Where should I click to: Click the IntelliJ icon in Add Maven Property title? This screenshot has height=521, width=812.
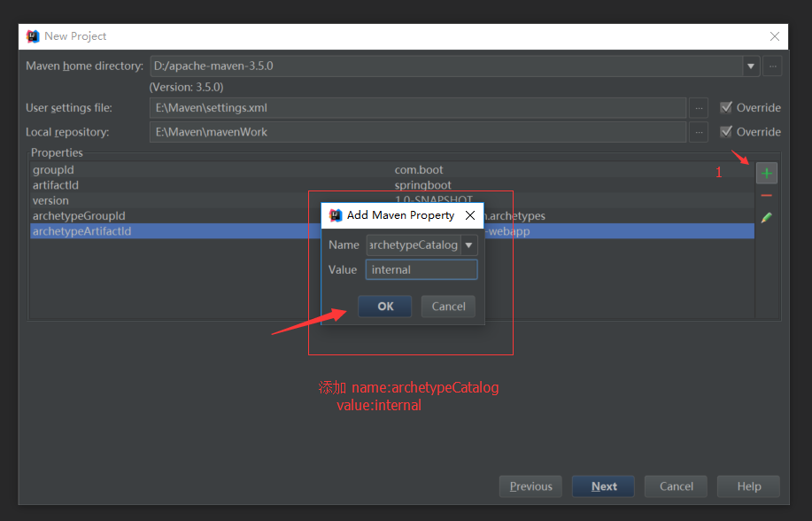coord(336,215)
